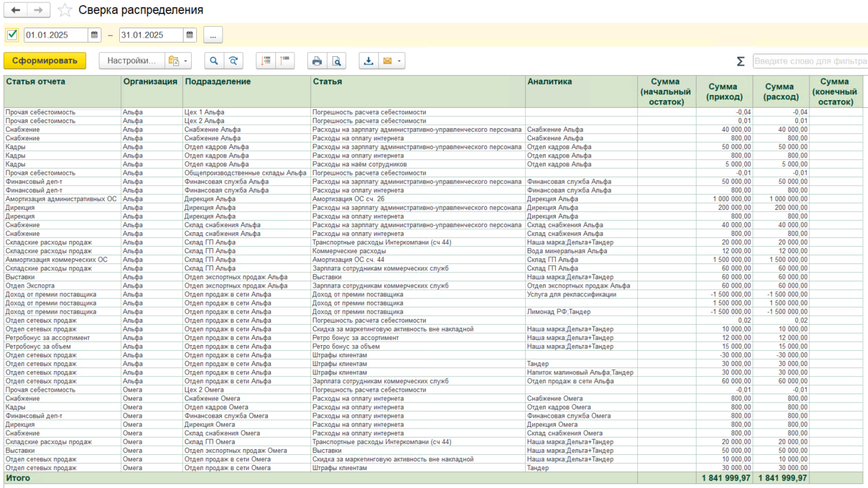Collapse all groups icon

[285, 61]
